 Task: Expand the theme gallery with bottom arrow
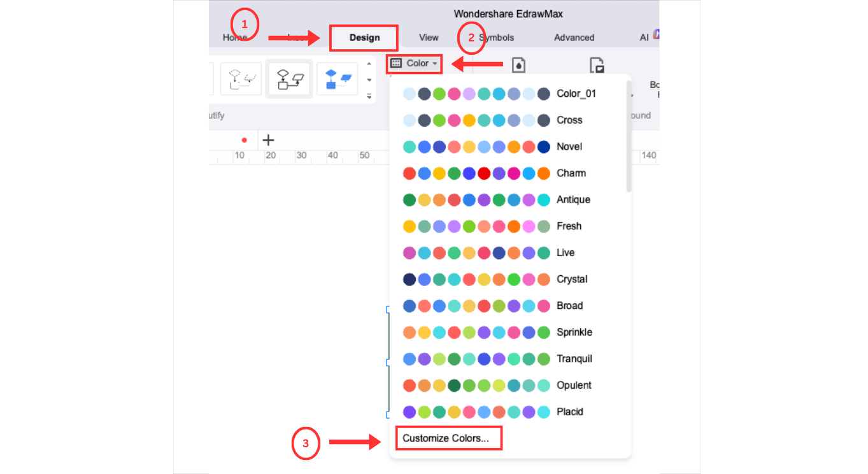(369, 96)
